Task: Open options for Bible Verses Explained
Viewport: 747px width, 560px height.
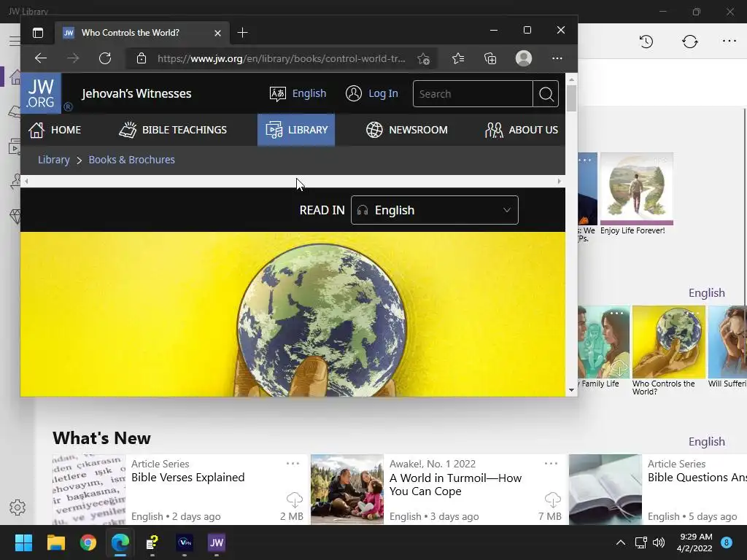Action: point(293,463)
